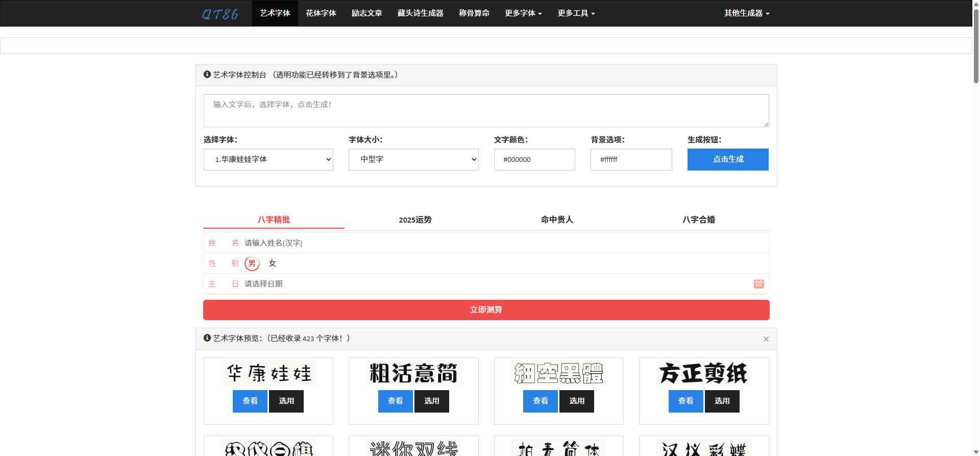Click the 细空黑体 font preview image

(558, 373)
